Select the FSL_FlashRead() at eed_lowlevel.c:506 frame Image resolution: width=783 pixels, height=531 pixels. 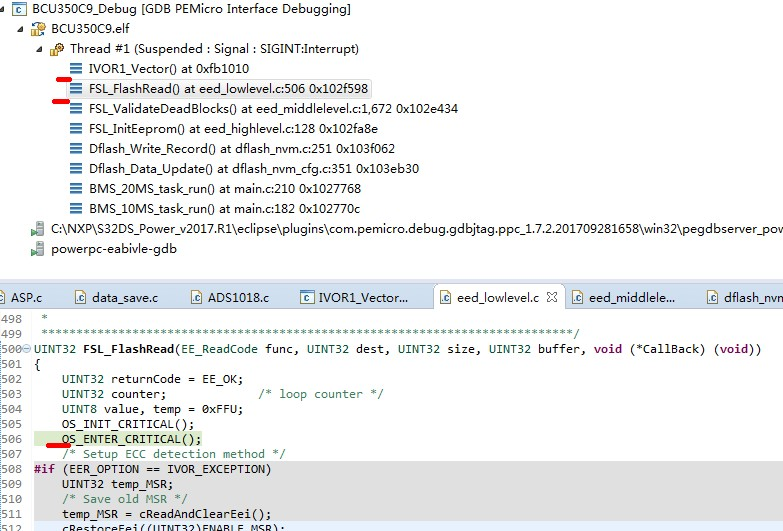[x=229, y=88]
